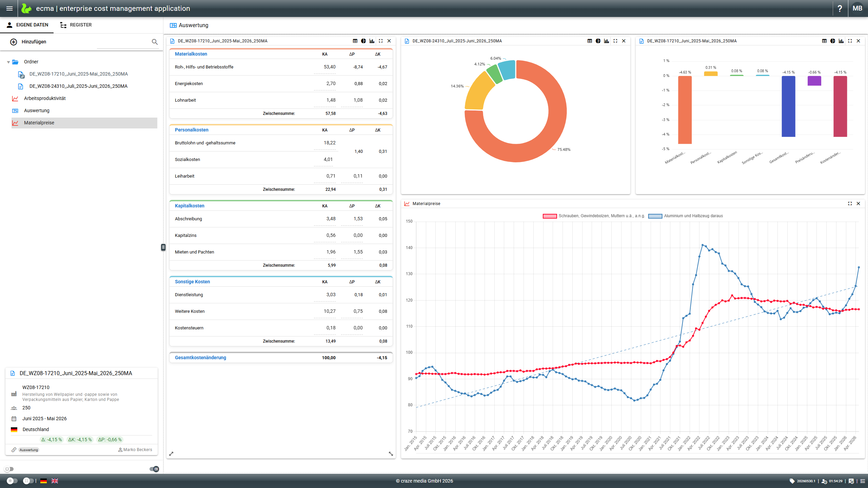
Task: Open the hamburger main menu
Action: [x=9, y=8]
